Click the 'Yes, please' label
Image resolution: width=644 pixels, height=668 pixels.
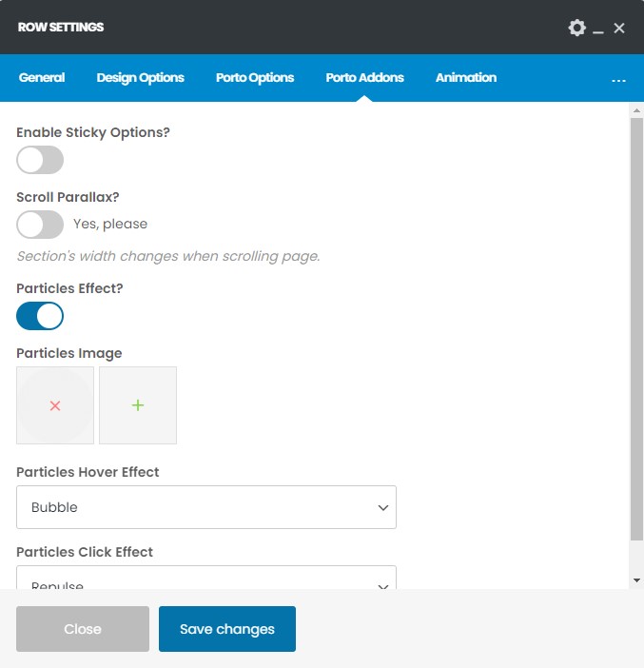[110, 224]
